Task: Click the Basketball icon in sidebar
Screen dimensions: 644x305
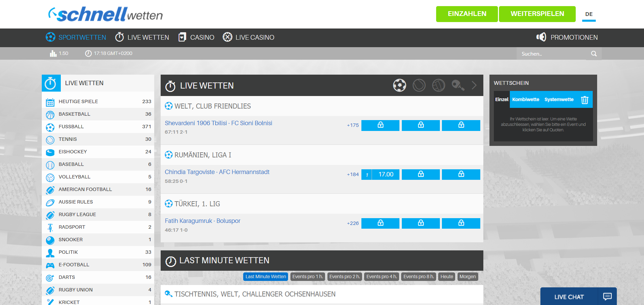Action: coord(50,115)
